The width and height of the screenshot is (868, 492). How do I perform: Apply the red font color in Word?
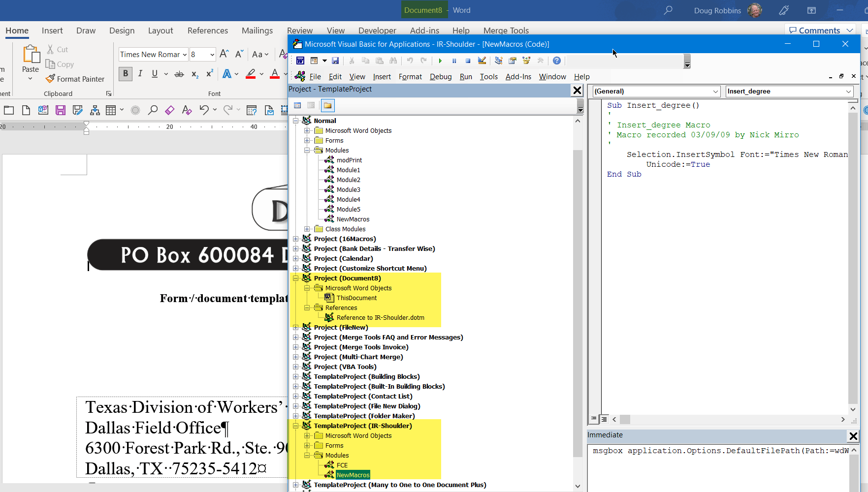coord(275,74)
